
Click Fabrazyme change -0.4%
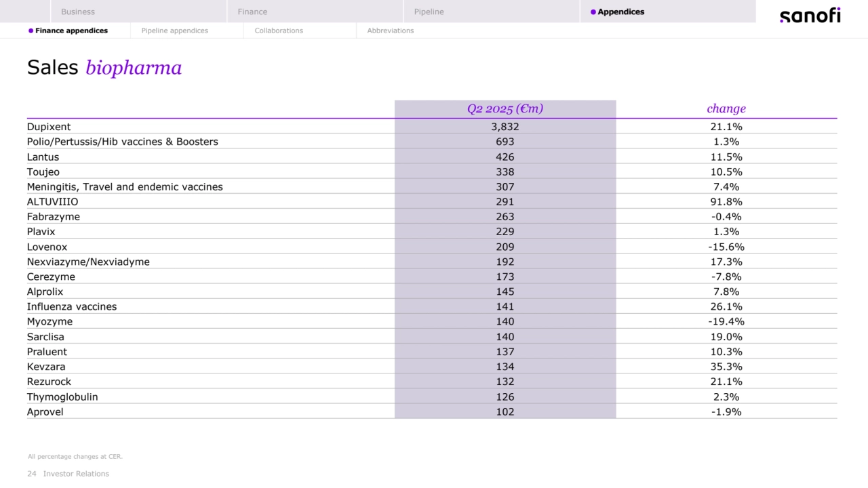[x=726, y=217]
